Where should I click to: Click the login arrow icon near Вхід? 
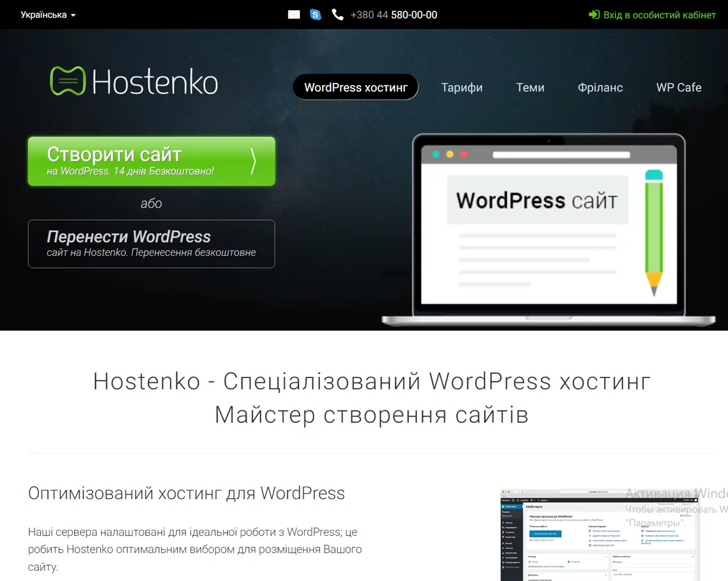click(x=594, y=15)
